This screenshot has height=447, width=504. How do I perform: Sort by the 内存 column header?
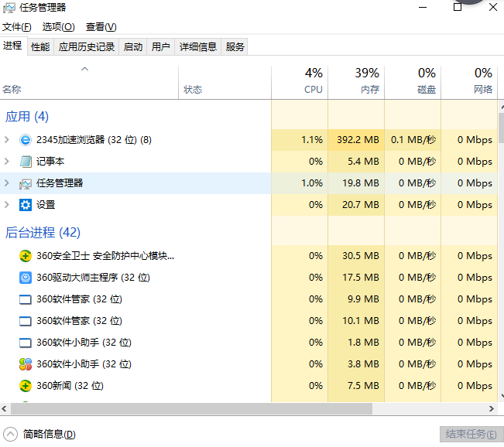[356, 82]
